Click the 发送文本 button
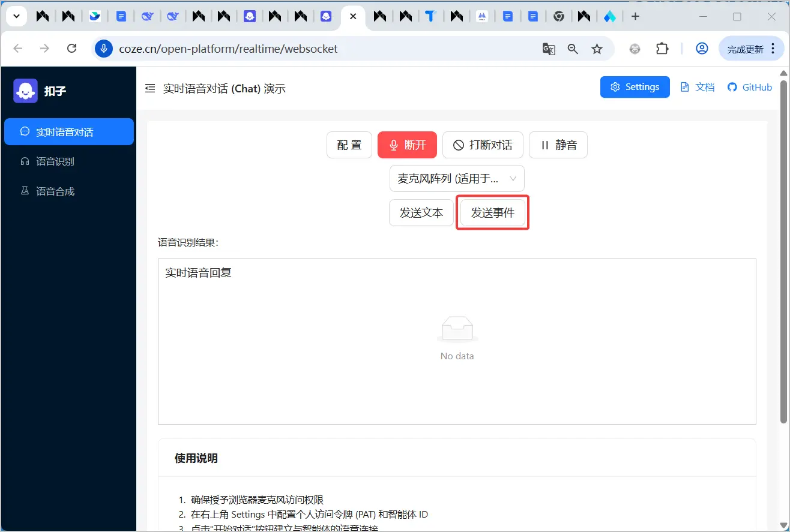Viewport: 790px width, 532px height. click(x=421, y=212)
